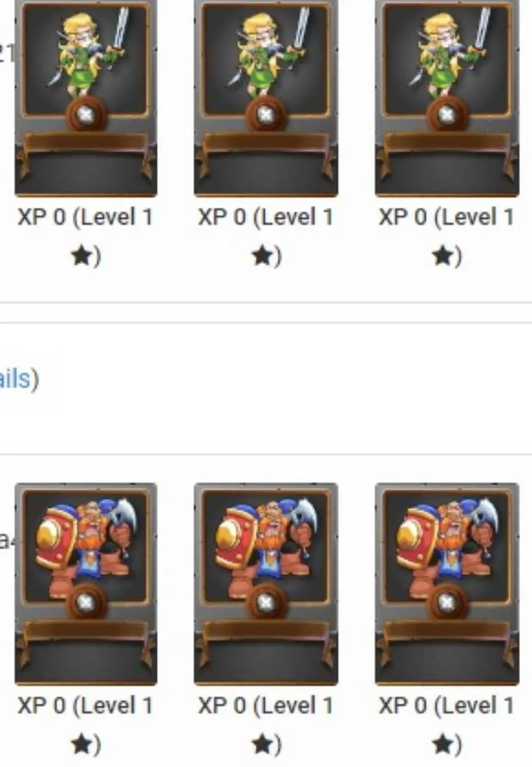Click the round X emblem on right elf card
Viewport: 532px width, 767px height.
tap(447, 115)
